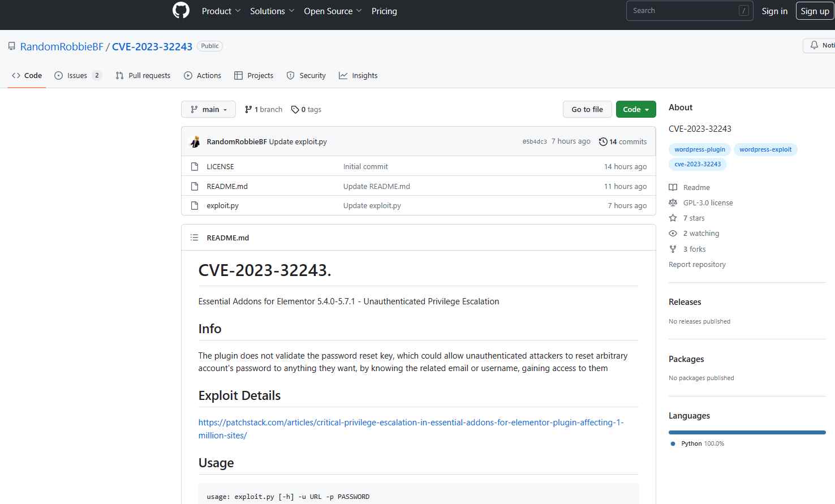Click the tags icon next to 0 tags
This screenshot has height=504, width=835.
tap(295, 110)
